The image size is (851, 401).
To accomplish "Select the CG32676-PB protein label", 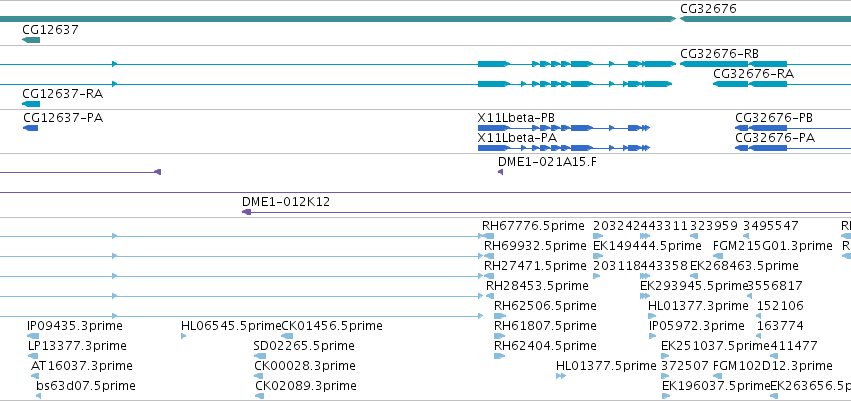I will coord(774,118).
